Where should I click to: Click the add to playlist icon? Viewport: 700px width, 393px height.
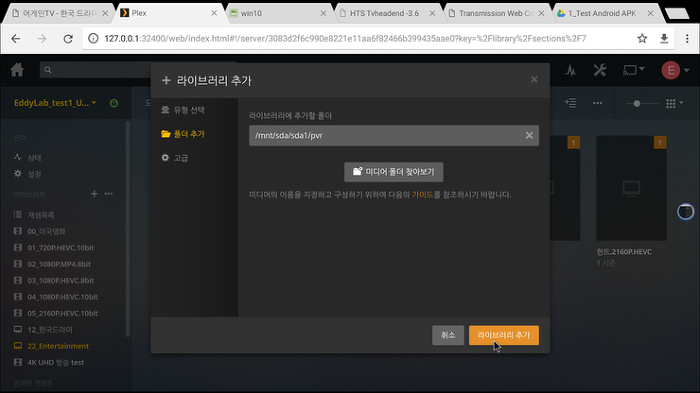[570, 103]
